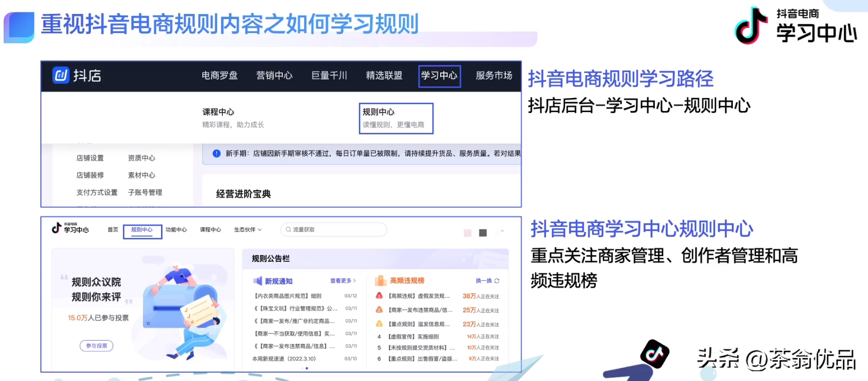This screenshot has height=381, width=868.
Task: Open 【商家—发布/推广非约定商品 notice
Action: (x=294, y=321)
